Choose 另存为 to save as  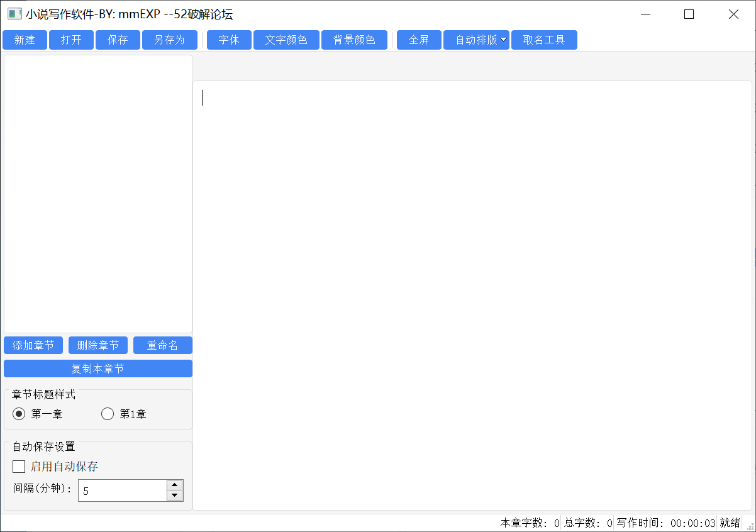click(x=169, y=40)
